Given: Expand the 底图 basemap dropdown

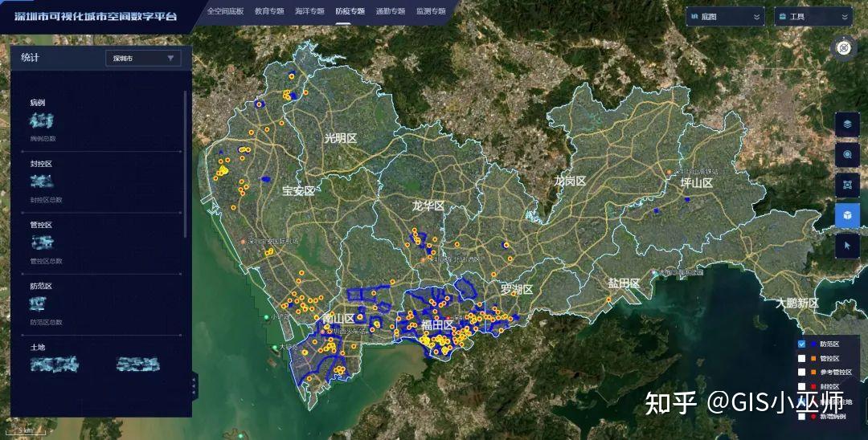Looking at the screenshot, I should pyautogui.click(x=725, y=17).
